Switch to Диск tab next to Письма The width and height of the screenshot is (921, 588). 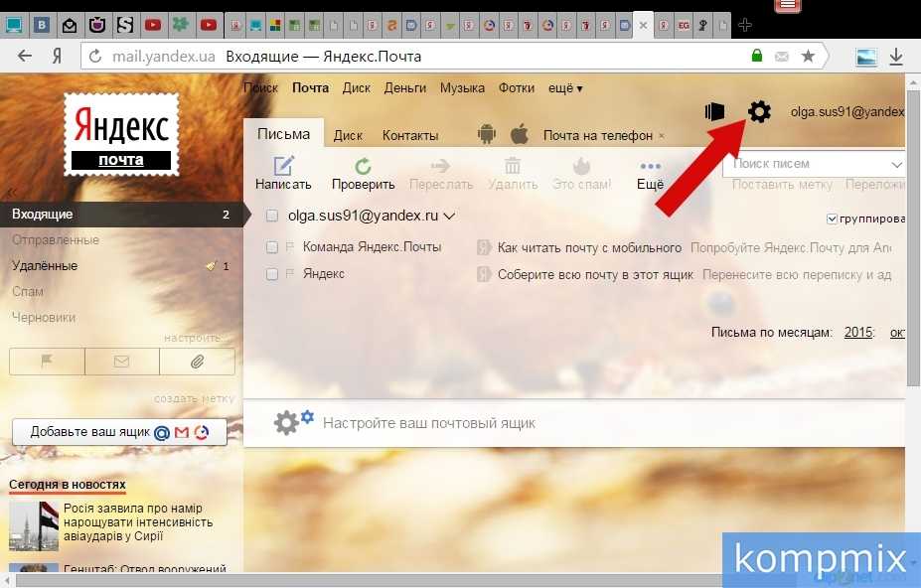[x=348, y=136]
